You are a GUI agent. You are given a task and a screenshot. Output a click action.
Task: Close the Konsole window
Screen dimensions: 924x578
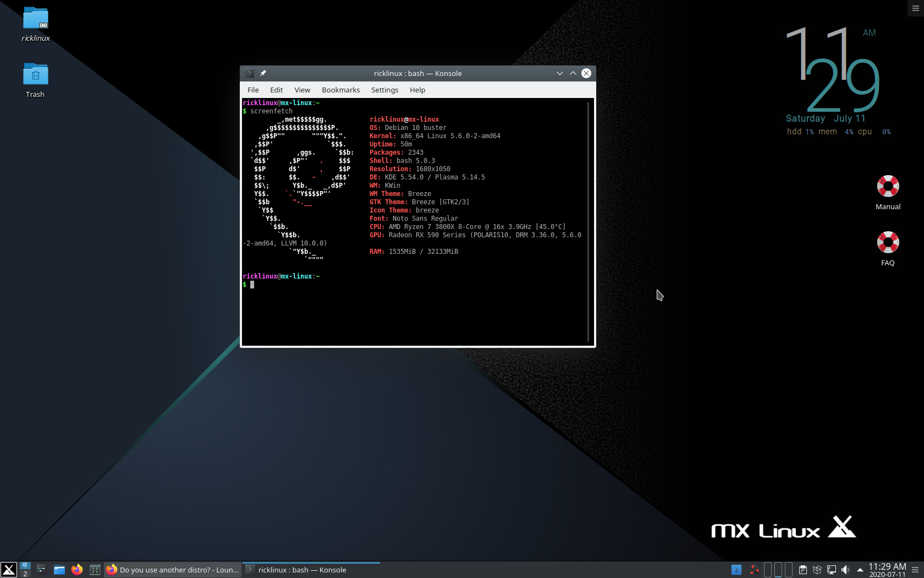click(586, 73)
